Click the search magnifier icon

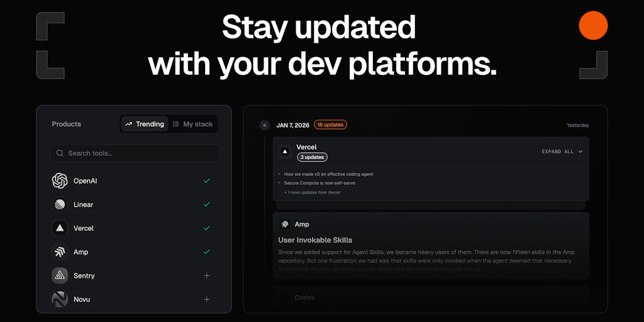[x=60, y=153]
